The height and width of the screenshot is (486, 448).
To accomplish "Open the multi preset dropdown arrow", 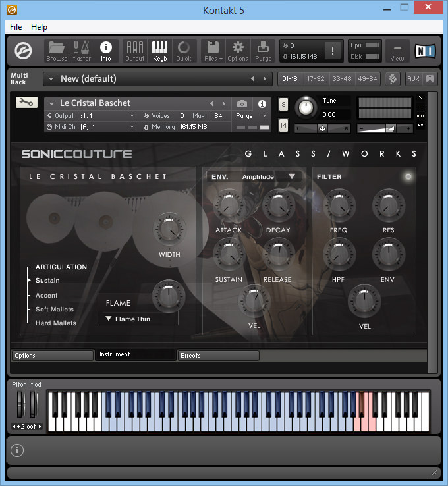I will click(x=51, y=79).
